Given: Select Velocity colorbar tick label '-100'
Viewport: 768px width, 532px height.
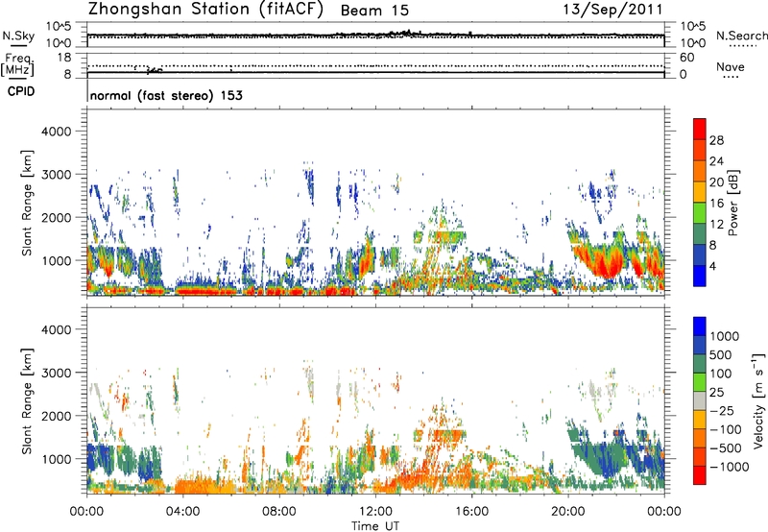Looking at the screenshot, I should [x=725, y=429].
